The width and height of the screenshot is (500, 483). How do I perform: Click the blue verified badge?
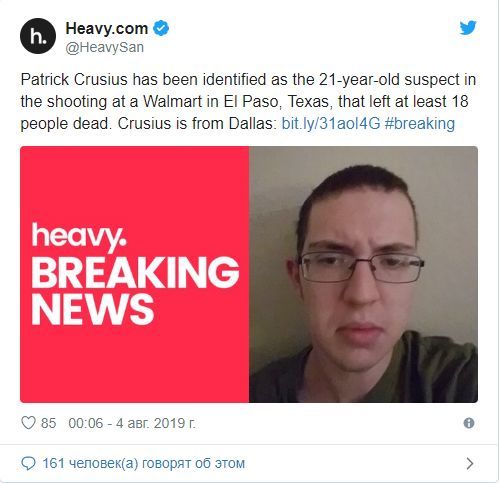point(161,28)
